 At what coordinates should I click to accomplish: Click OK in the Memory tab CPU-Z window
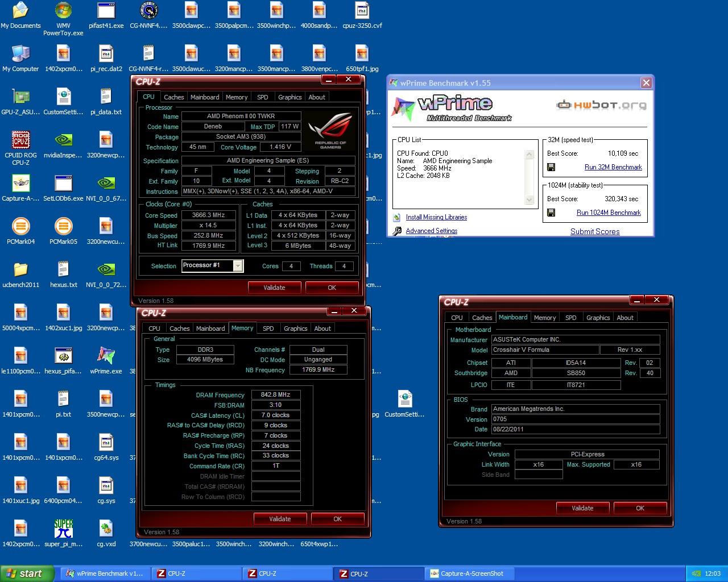(337, 519)
